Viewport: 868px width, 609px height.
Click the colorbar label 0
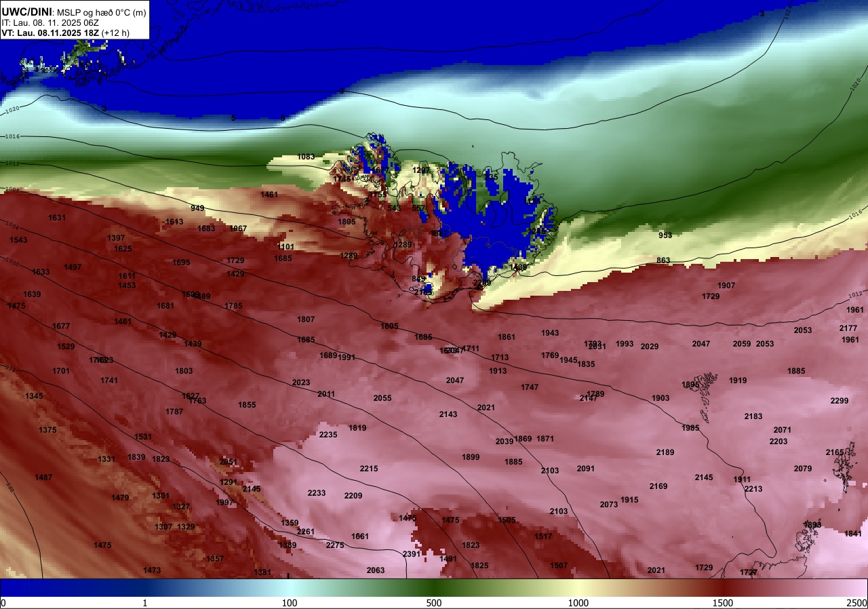click(x=3, y=603)
